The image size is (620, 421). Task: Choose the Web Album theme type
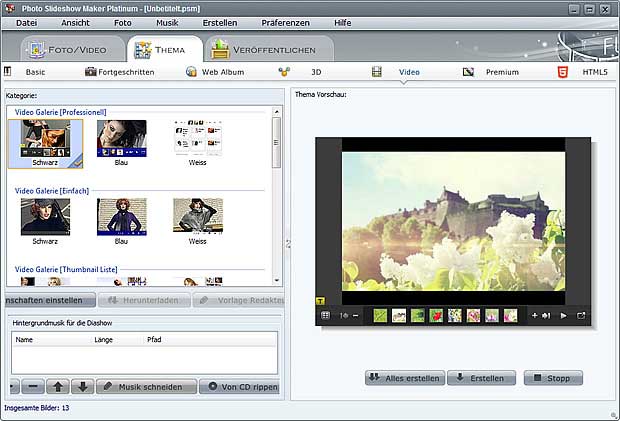[223, 72]
